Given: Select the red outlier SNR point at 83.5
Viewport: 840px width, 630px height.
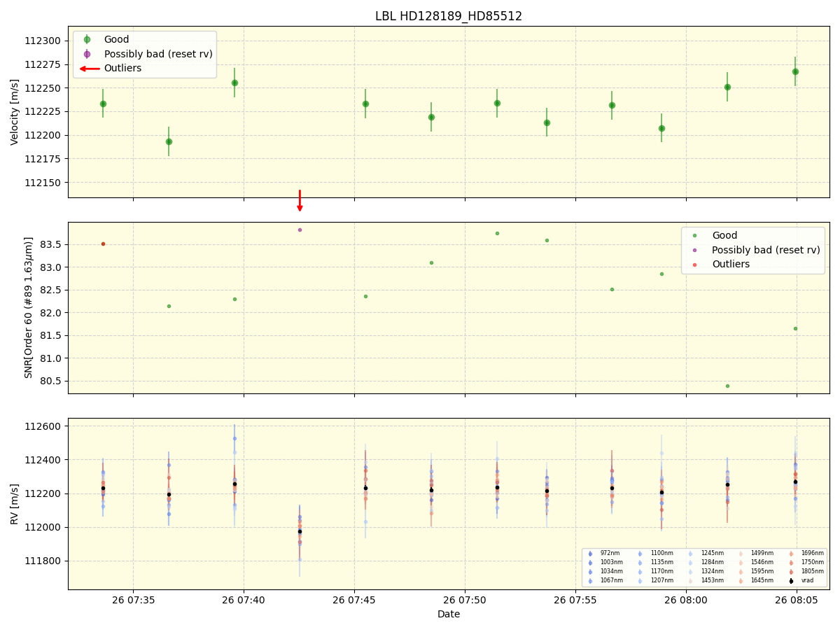Looking at the screenshot, I should (x=103, y=244).
